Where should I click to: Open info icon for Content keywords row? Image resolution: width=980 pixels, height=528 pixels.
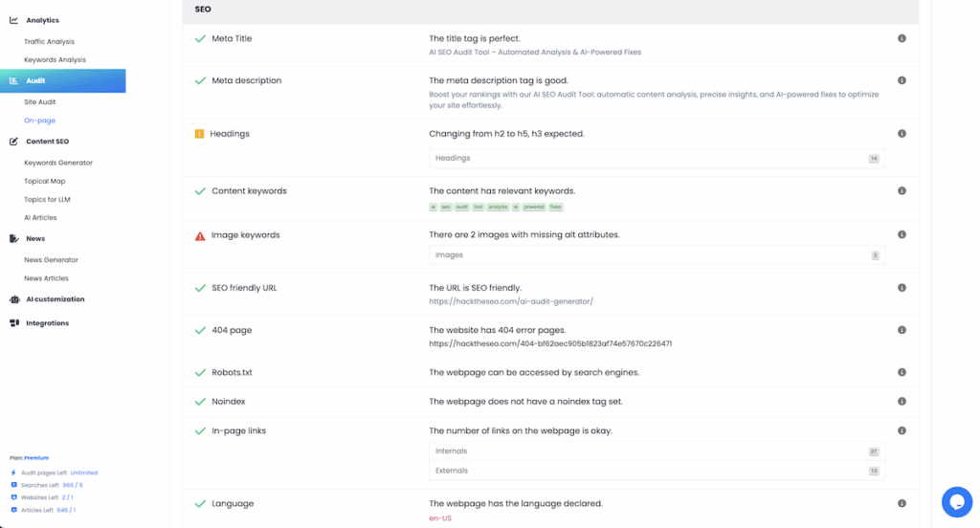click(x=902, y=191)
